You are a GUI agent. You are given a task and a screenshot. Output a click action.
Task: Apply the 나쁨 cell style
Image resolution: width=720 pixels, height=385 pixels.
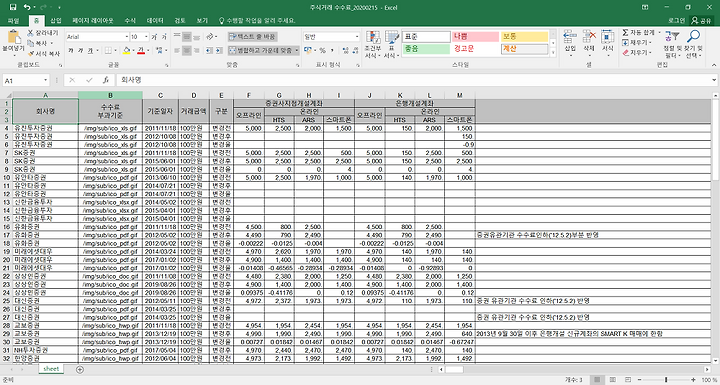(475, 37)
